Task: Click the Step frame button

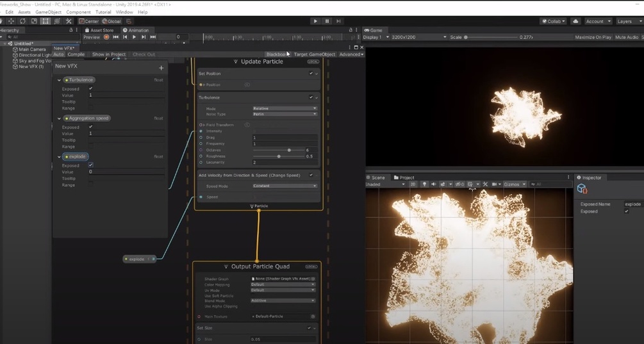Action: coord(338,21)
